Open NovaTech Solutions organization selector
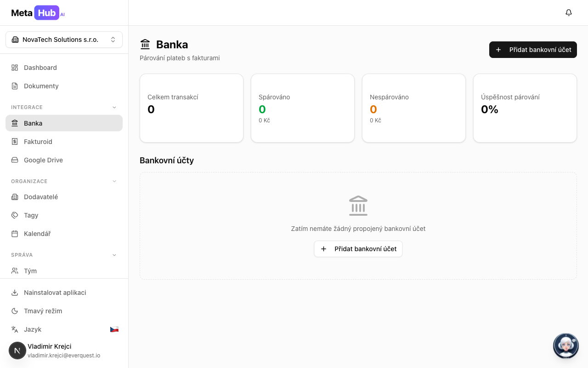Viewport: 588px width, 368px height. [64, 40]
